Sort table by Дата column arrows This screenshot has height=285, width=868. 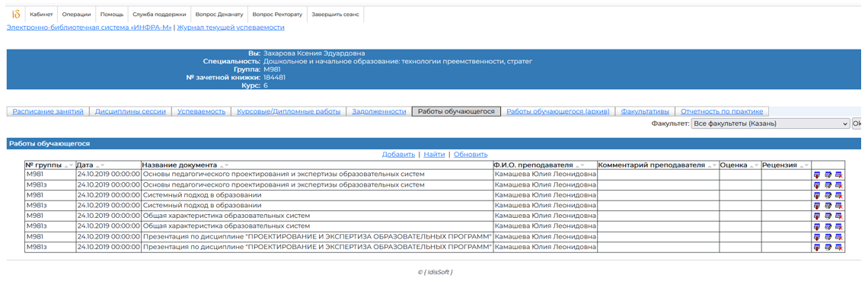point(101,166)
